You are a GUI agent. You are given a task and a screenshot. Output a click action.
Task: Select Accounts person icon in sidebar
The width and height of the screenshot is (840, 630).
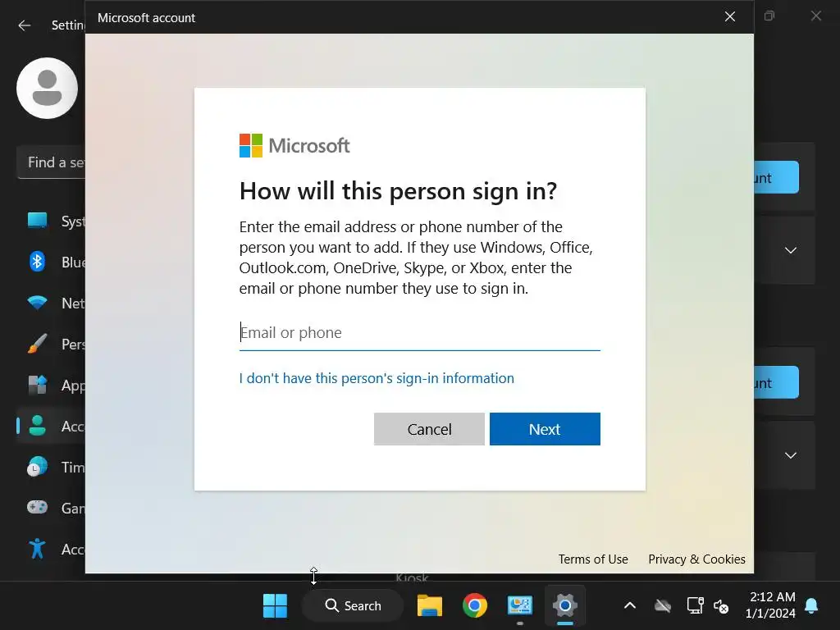(37, 426)
